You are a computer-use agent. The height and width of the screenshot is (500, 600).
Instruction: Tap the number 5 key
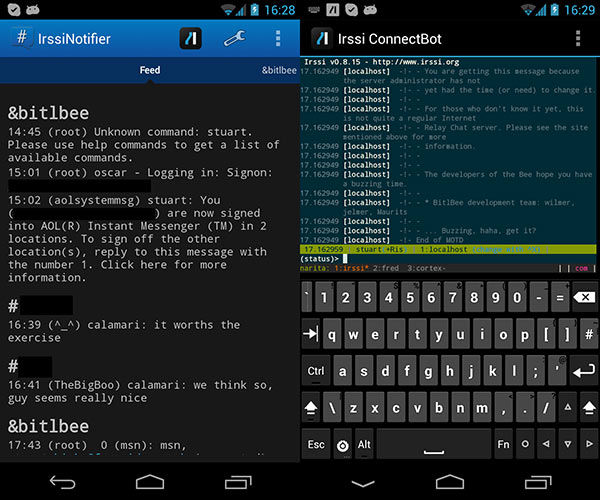(410, 297)
